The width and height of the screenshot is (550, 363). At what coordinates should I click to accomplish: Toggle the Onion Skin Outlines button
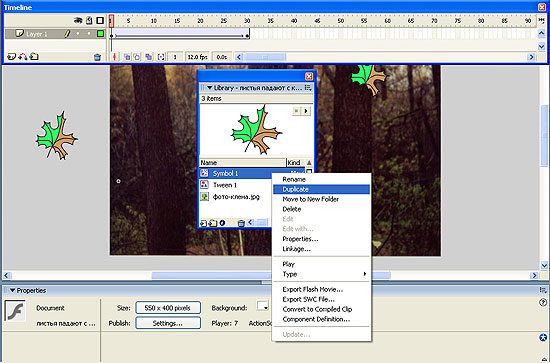(137, 57)
